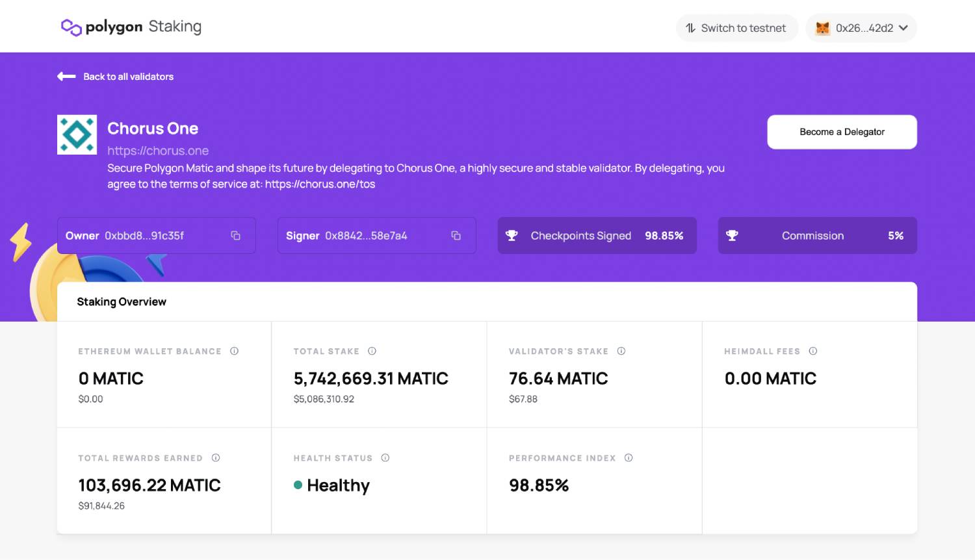The height and width of the screenshot is (560, 975).
Task: Show info for Performance Index
Action: (629, 458)
